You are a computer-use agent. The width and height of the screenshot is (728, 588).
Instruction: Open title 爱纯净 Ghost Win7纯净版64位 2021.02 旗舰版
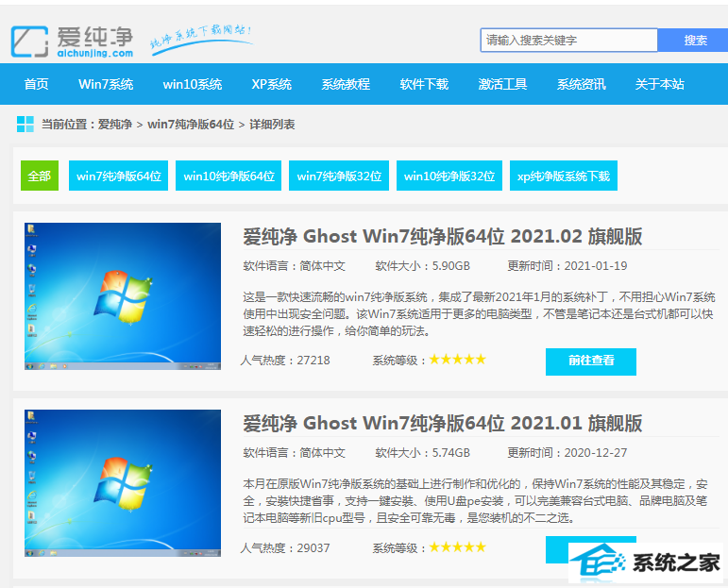[x=443, y=236]
